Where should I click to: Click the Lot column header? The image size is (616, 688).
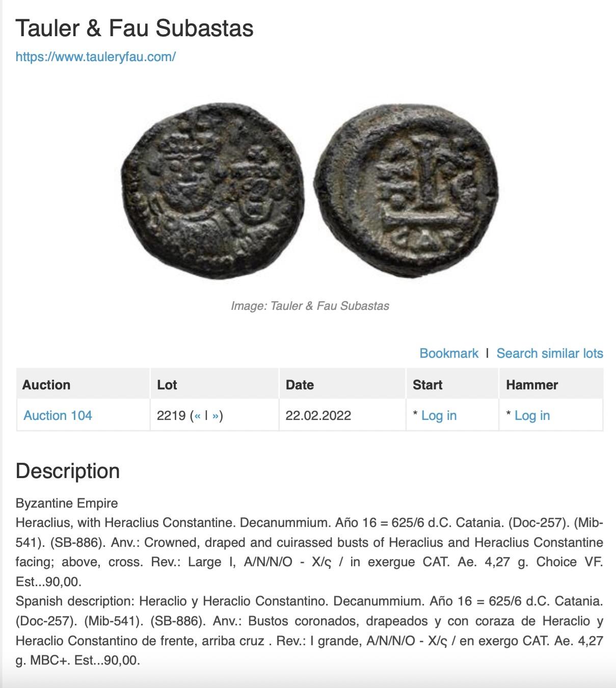click(167, 385)
